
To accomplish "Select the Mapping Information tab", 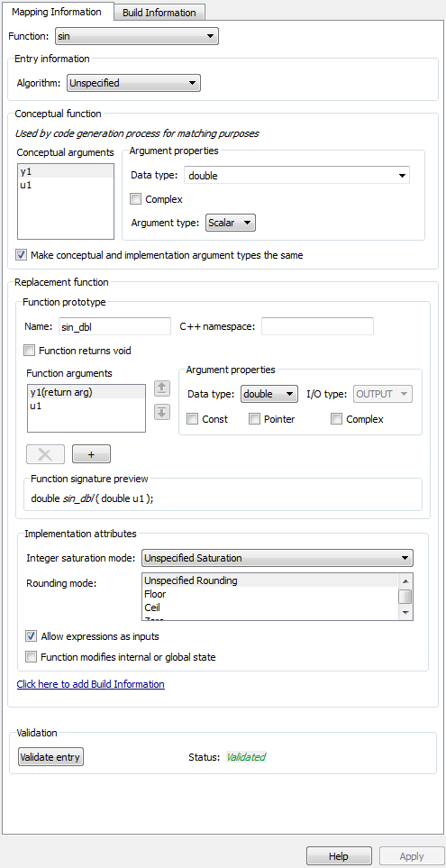I will [x=57, y=12].
